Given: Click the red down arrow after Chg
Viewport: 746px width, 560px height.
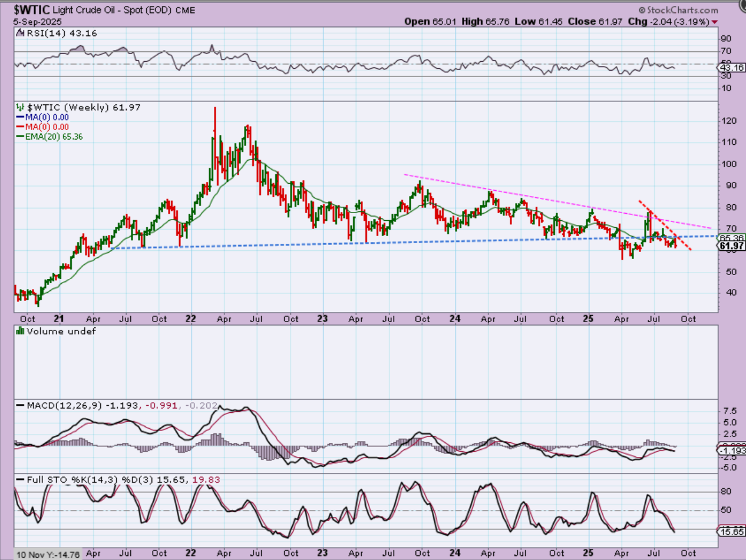Looking at the screenshot, I should click(x=715, y=21).
